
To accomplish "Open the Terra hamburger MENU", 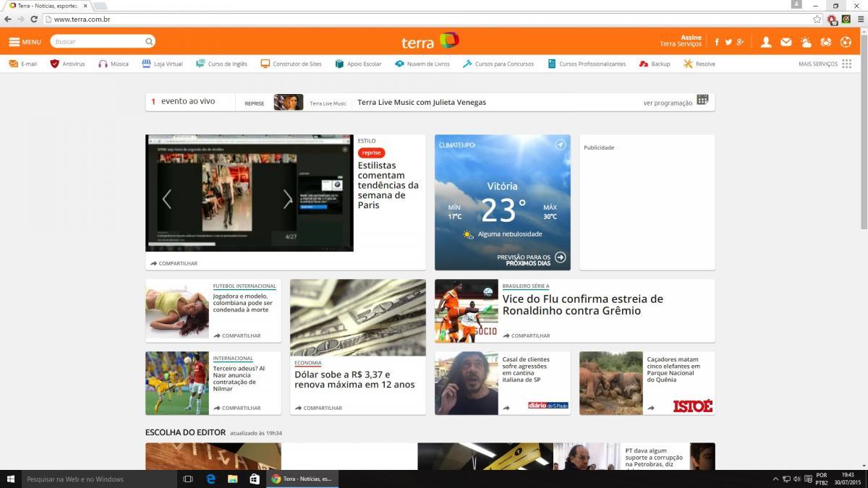I will (25, 42).
